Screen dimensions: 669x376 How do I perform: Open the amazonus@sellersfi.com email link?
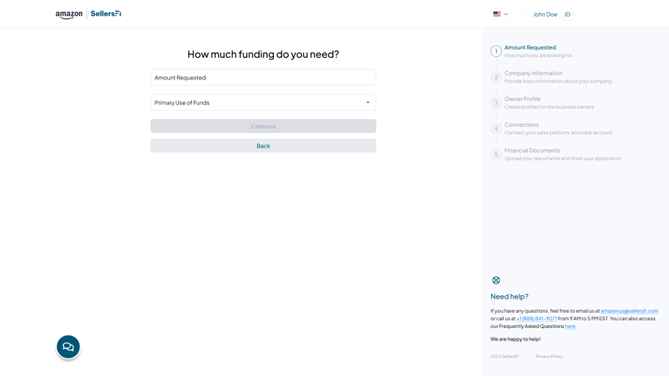click(x=629, y=311)
